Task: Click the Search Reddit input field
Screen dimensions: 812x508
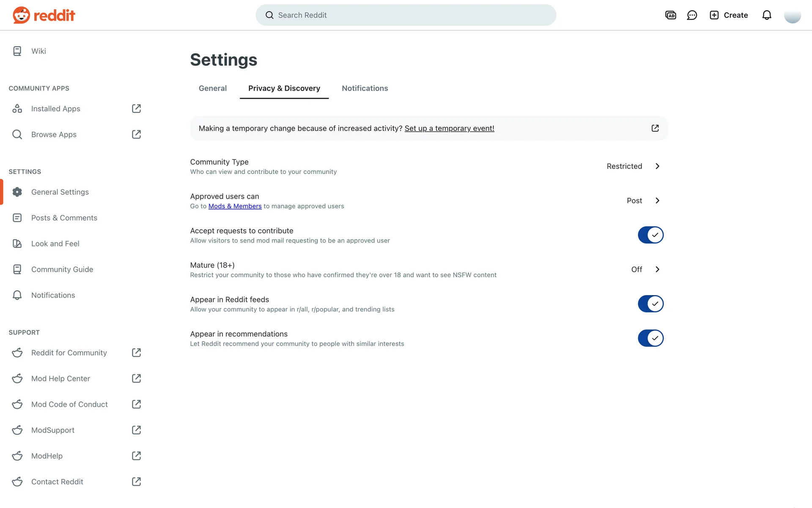Action: click(406, 15)
